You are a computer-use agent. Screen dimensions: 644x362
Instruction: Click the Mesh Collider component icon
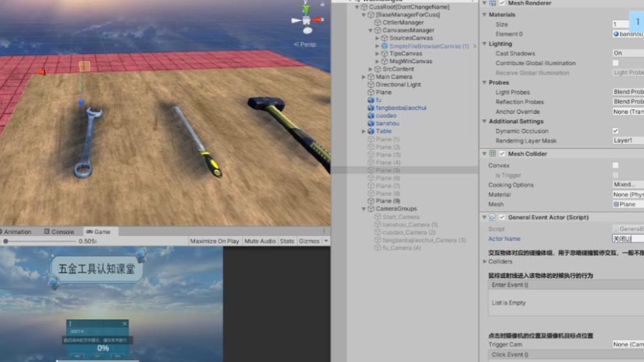click(x=493, y=154)
